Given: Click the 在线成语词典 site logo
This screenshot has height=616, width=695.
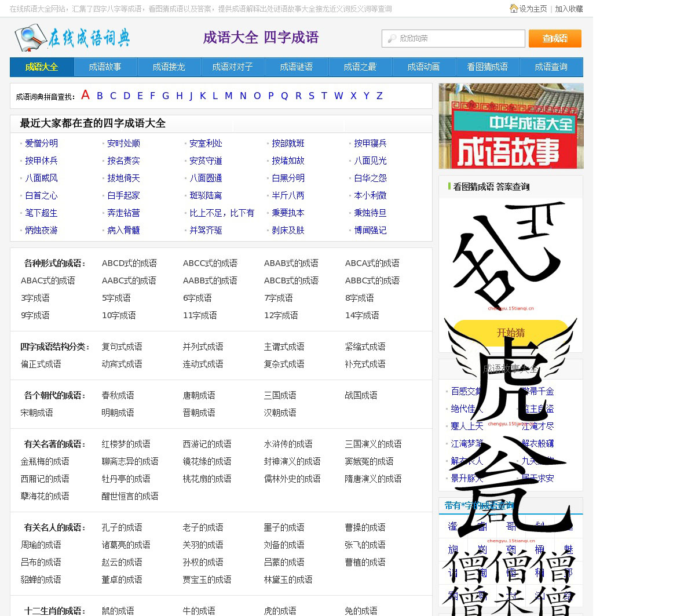Looking at the screenshot, I should 72,38.
